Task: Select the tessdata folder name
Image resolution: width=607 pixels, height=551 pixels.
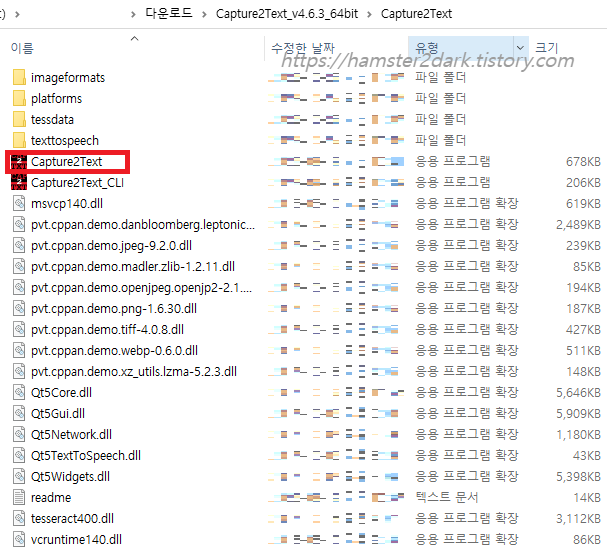Action: [52, 119]
